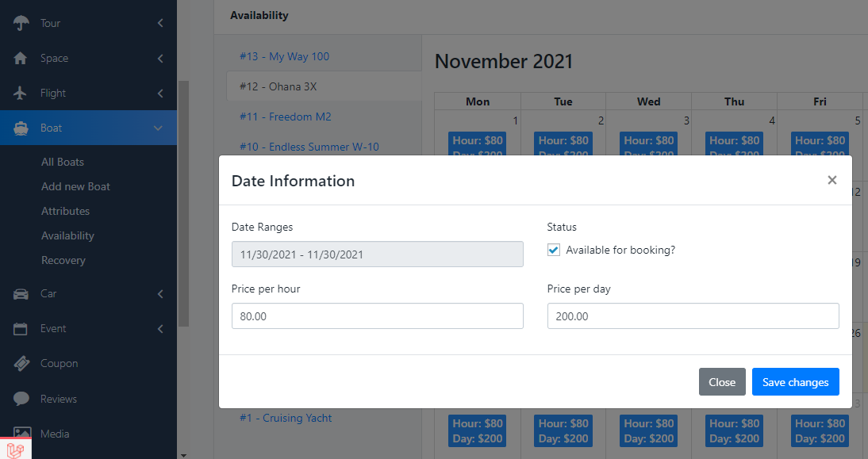
Task: Click the Car icon in sidebar
Action: click(21, 294)
